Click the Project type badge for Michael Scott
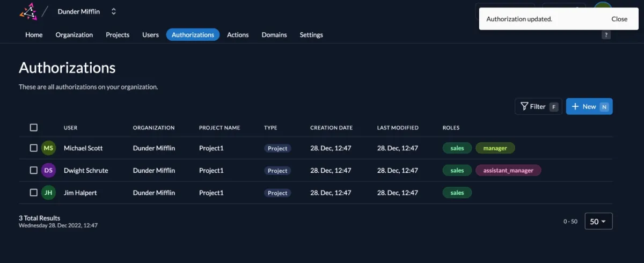 [277, 148]
